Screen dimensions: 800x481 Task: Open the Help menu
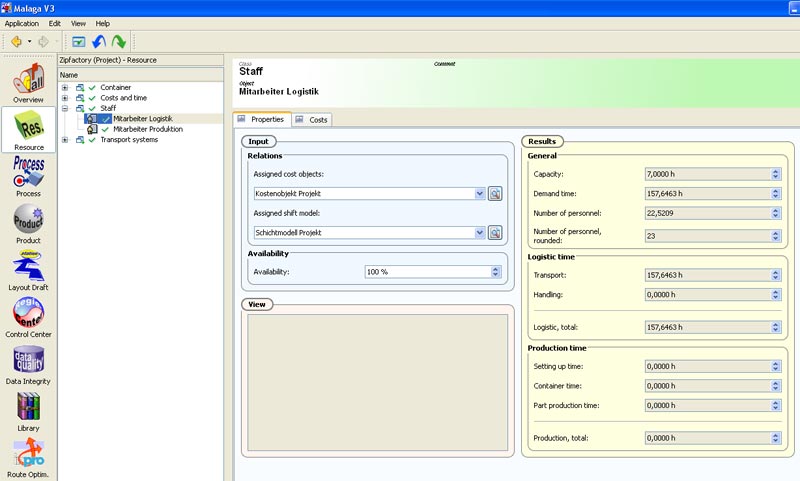pyautogui.click(x=103, y=23)
